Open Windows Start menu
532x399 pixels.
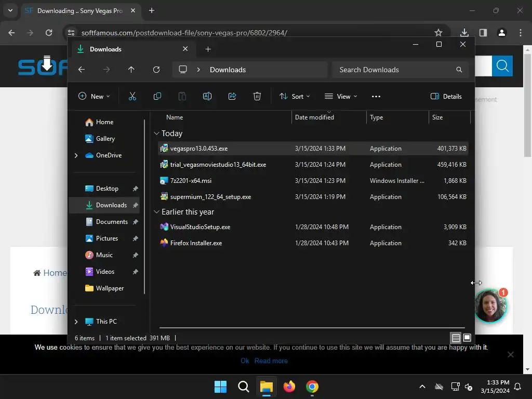[220, 387]
